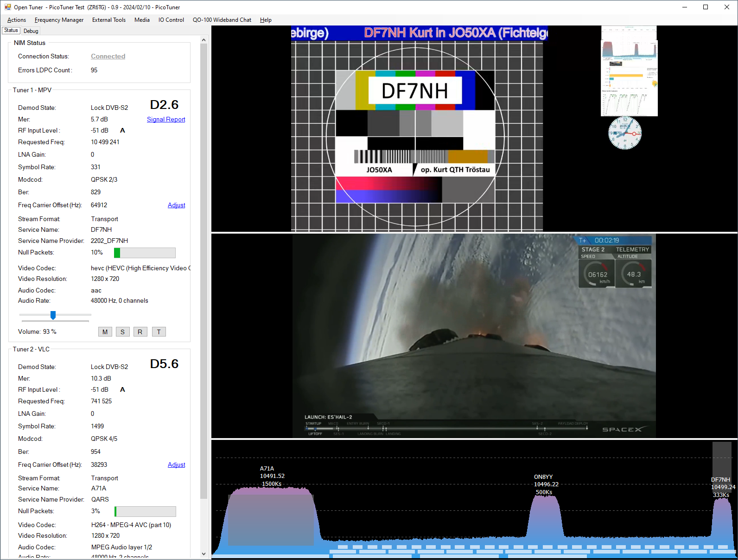The width and height of the screenshot is (738, 560).
Task: Click Tuner 1 modcod value QPSK 2/3
Action: click(x=104, y=179)
